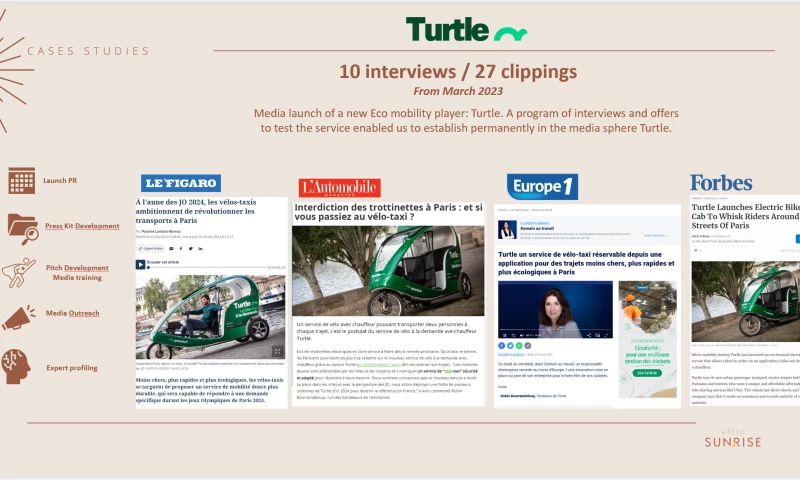Click the share icon in Europe 1 video player
This screenshot has height=480, width=800.
coord(589,335)
